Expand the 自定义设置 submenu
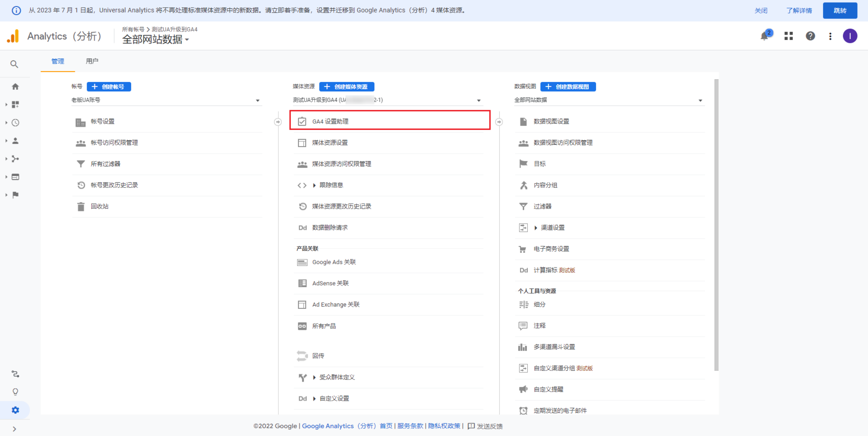 [314, 399]
